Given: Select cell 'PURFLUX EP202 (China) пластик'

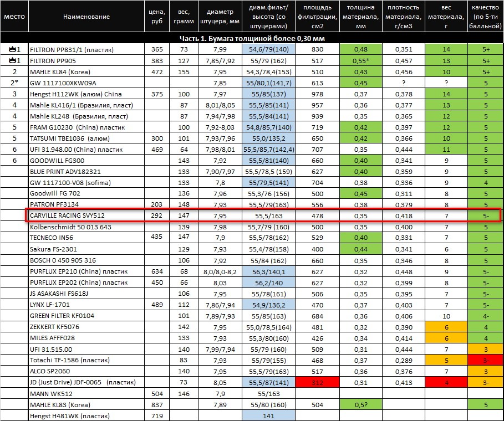Looking at the screenshot, I should pyautogui.click(x=86, y=283).
